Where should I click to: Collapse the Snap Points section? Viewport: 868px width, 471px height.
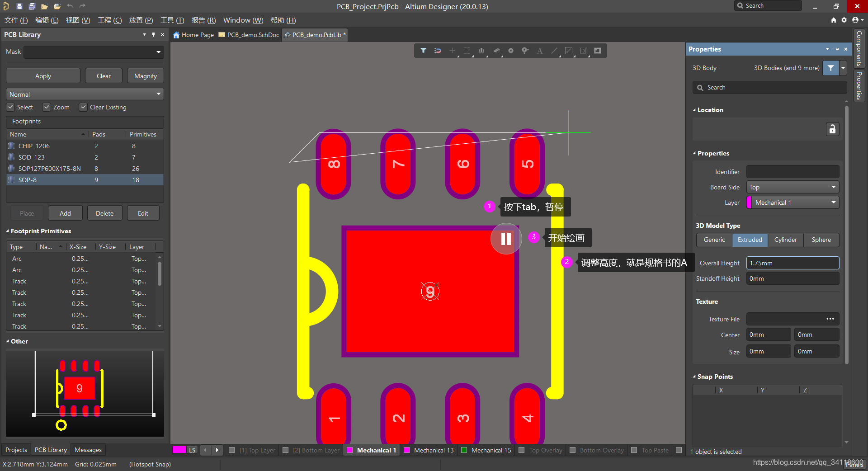(x=694, y=377)
